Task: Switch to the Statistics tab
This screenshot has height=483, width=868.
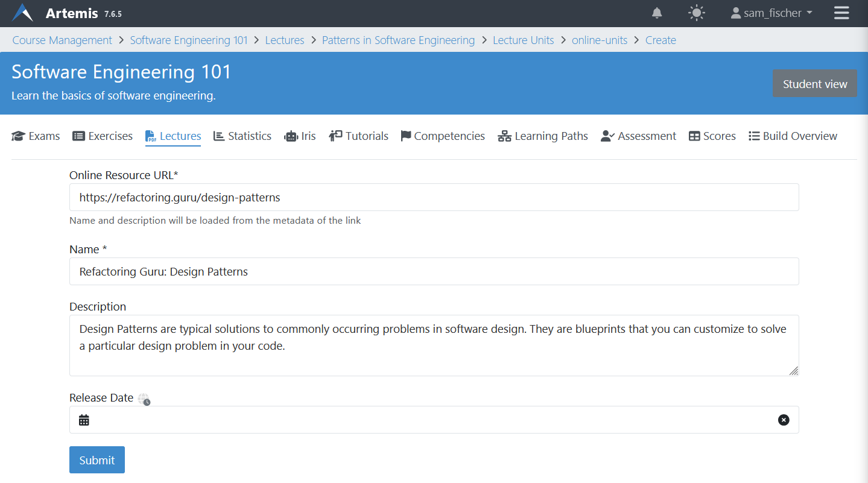Action: [x=242, y=136]
